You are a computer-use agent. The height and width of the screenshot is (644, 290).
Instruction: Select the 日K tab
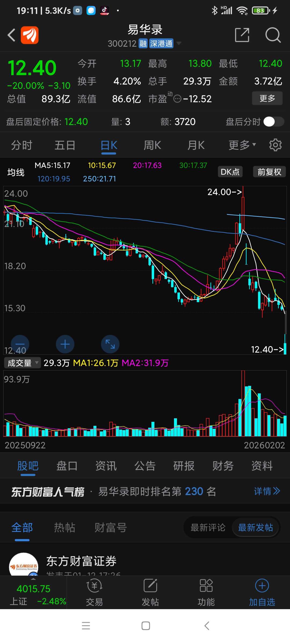109,145
